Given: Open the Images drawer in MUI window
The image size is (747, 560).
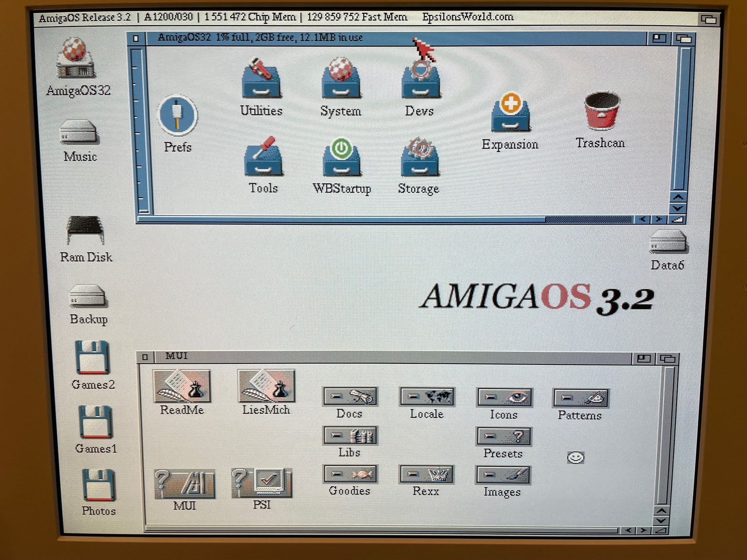Looking at the screenshot, I should pos(503,475).
